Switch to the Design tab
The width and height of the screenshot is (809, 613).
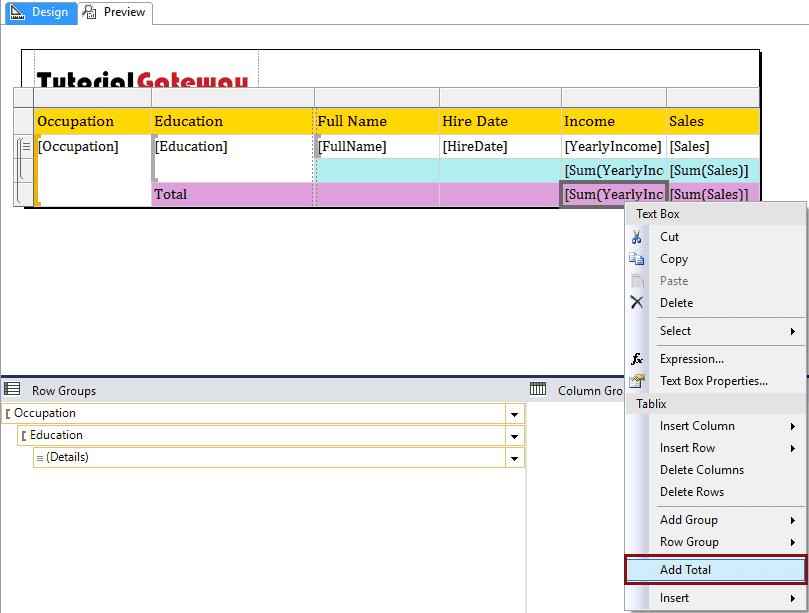click(x=39, y=12)
